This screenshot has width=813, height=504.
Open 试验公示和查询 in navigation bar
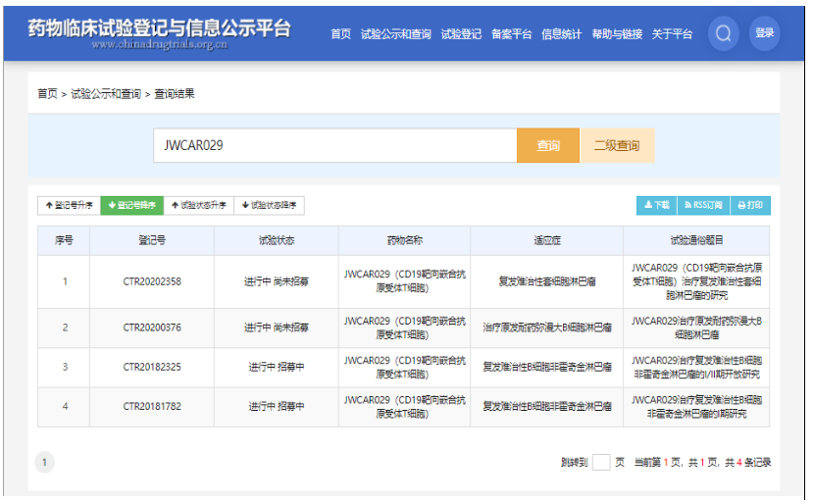(395, 34)
